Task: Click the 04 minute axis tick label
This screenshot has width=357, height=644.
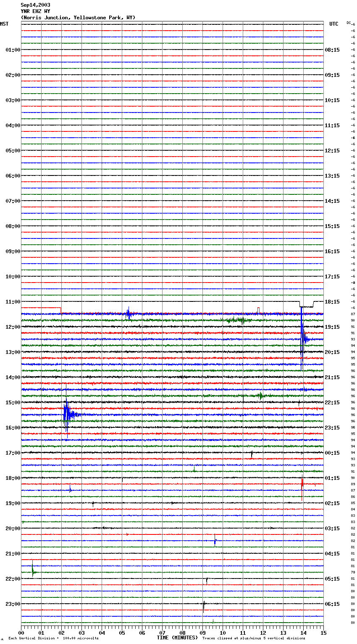Action: coord(102,633)
